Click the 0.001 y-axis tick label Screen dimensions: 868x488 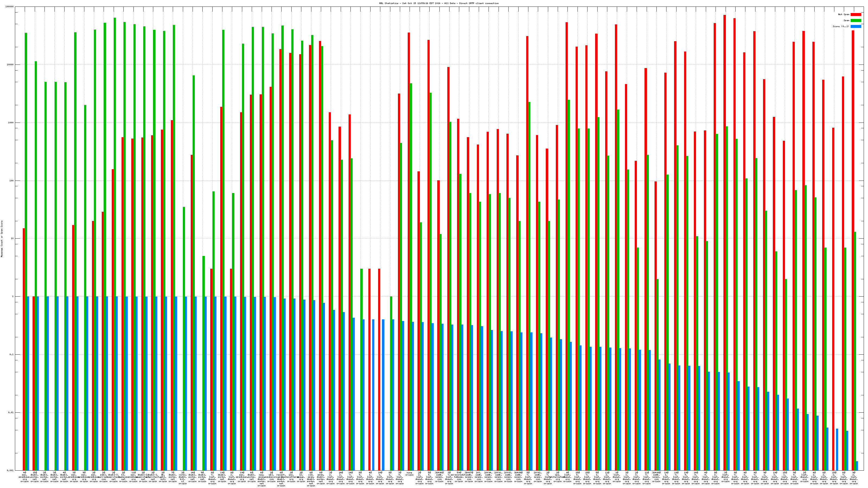(11, 470)
